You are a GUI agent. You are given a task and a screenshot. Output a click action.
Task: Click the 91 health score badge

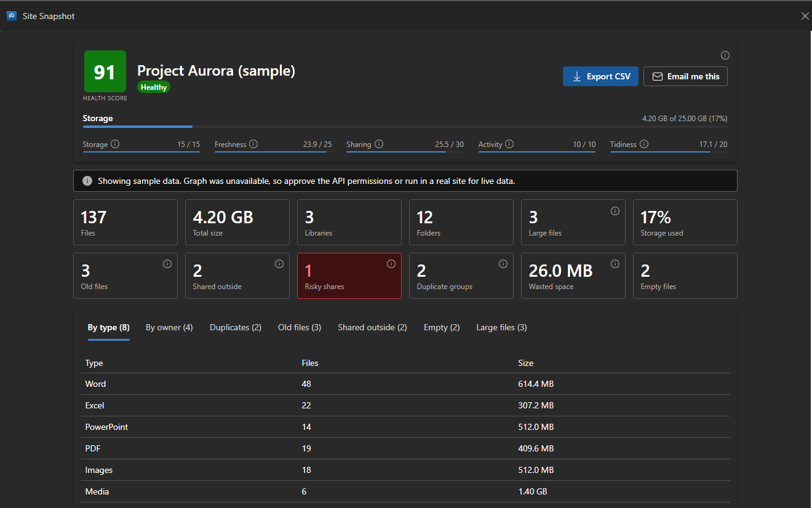105,71
